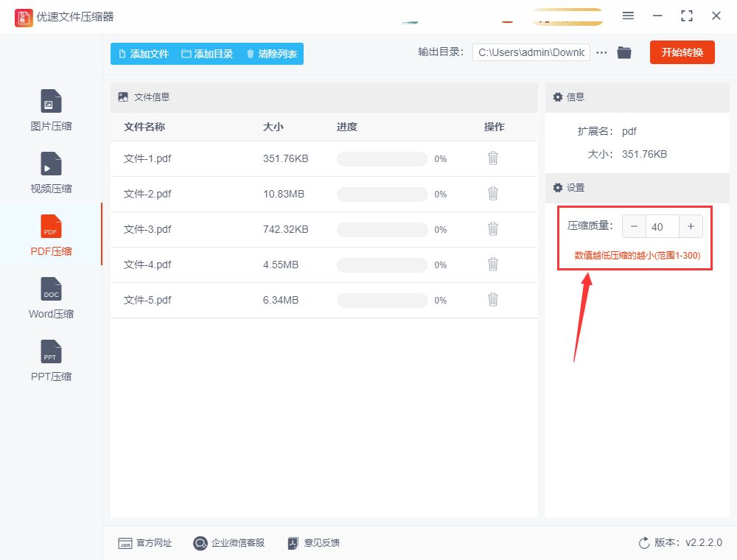This screenshot has height=560, width=737.
Task: Click 清除列表 to clear list
Action: (x=272, y=54)
